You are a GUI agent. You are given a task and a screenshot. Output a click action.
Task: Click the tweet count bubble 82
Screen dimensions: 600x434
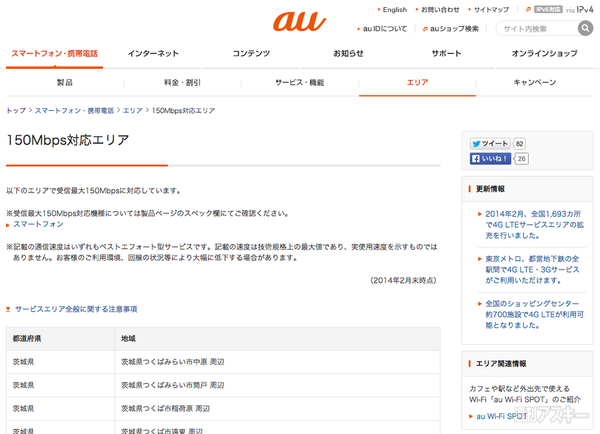519,144
